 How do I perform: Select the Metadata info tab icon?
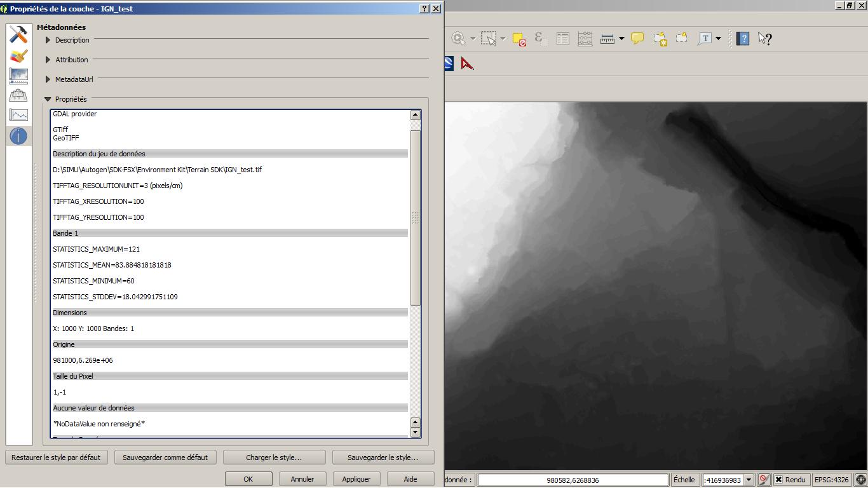pyautogui.click(x=18, y=135)
